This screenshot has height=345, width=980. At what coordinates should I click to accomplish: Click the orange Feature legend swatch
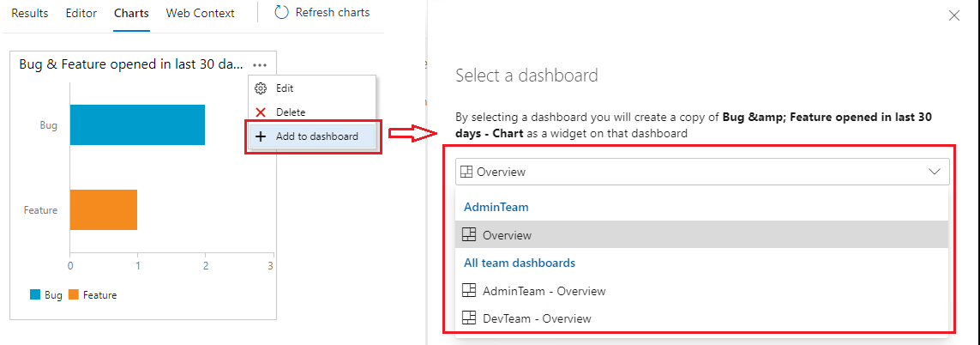click(74, 295)
